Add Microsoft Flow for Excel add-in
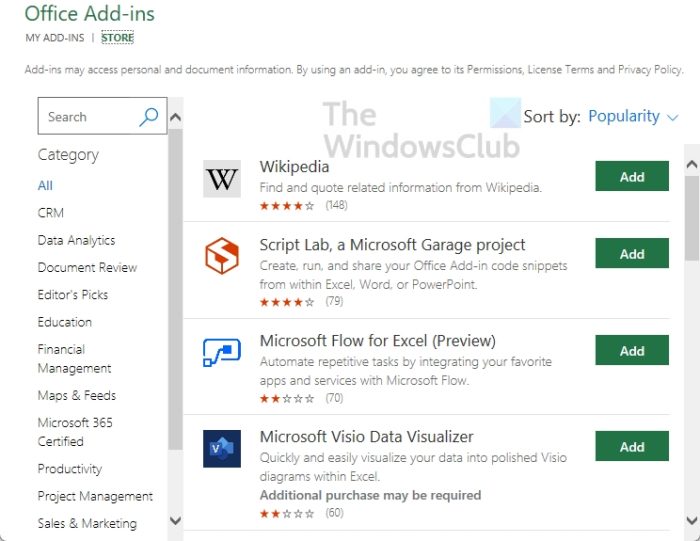The image size is (700, 541). click(x=632, y=351)
